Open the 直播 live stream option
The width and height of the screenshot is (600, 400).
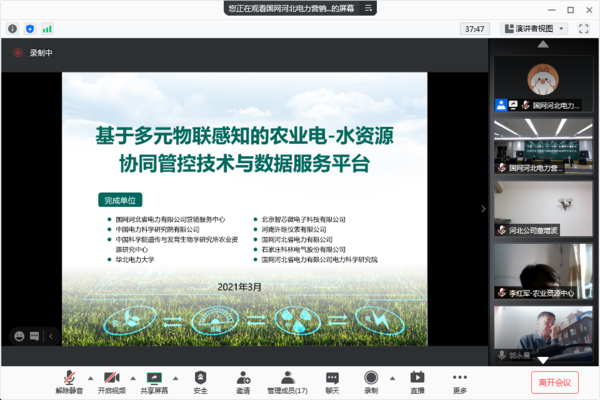click(417, 379)
